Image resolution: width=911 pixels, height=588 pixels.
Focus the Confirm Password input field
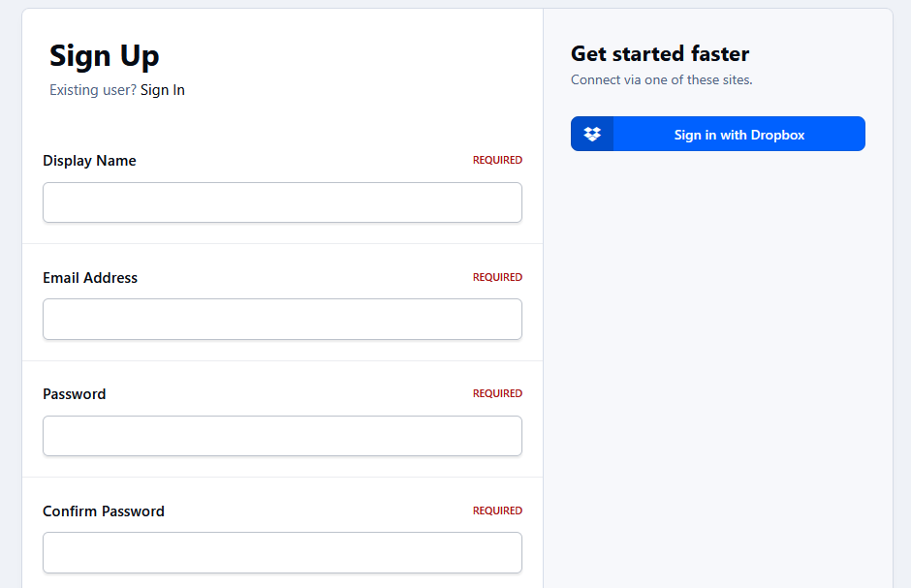click(x=282, y=552)
